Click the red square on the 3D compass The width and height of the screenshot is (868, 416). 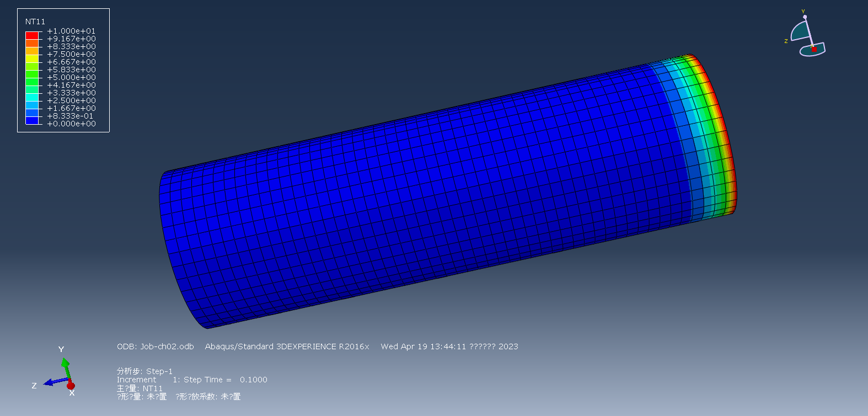click(x=814, y=49)
